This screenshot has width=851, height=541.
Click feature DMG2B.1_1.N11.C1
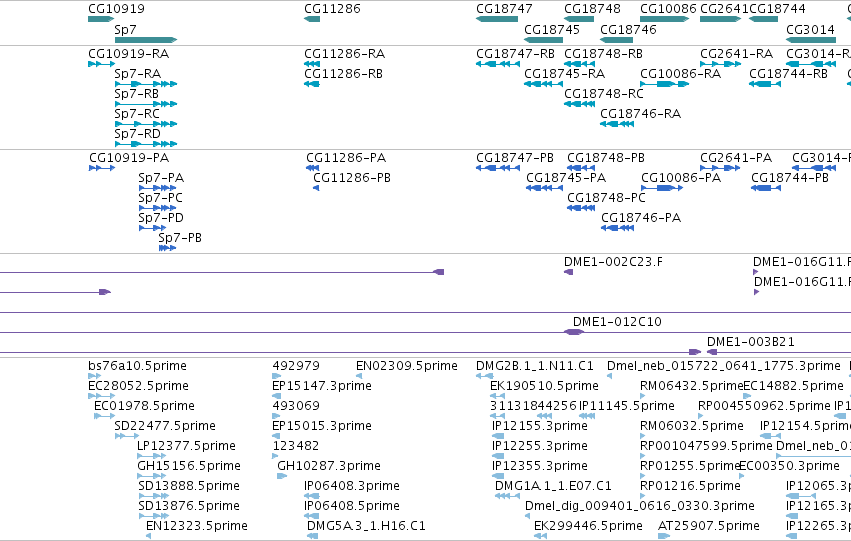click(x=535, y=366)
